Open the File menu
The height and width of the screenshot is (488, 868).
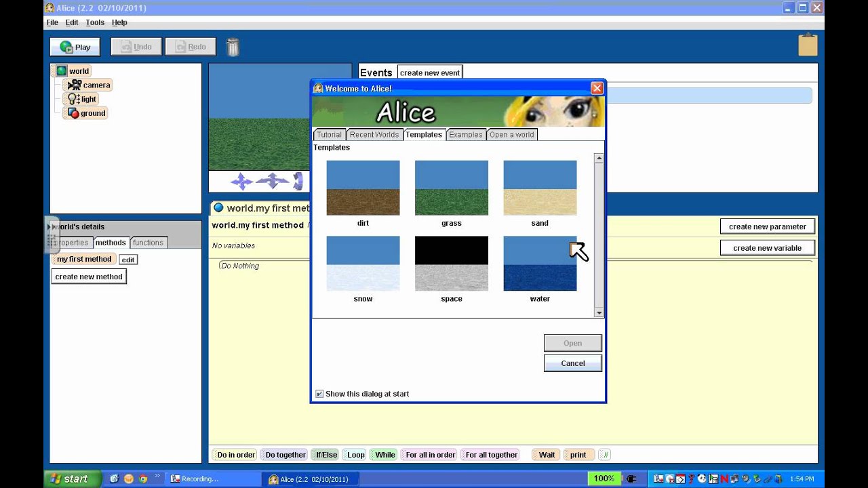(52, 22)
